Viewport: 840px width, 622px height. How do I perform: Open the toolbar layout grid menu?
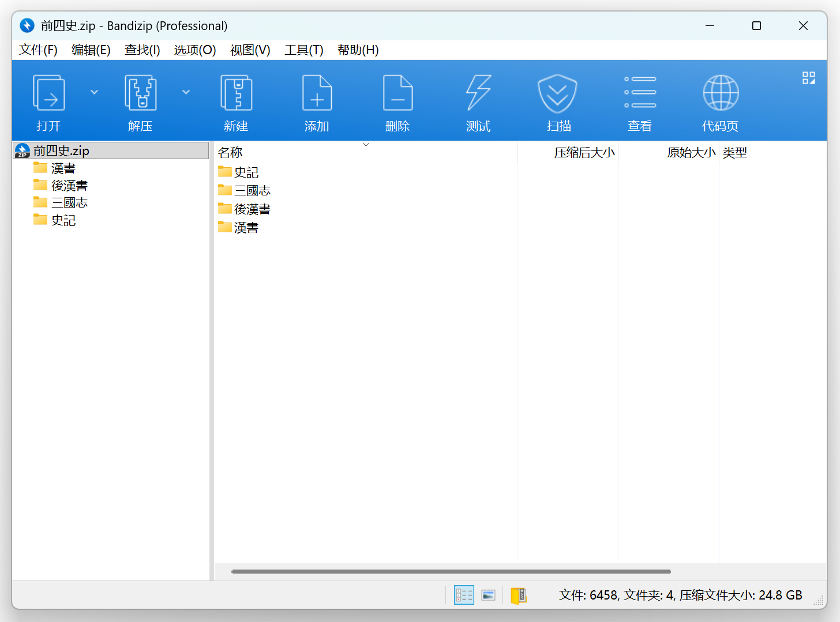(x=808, y=78)
